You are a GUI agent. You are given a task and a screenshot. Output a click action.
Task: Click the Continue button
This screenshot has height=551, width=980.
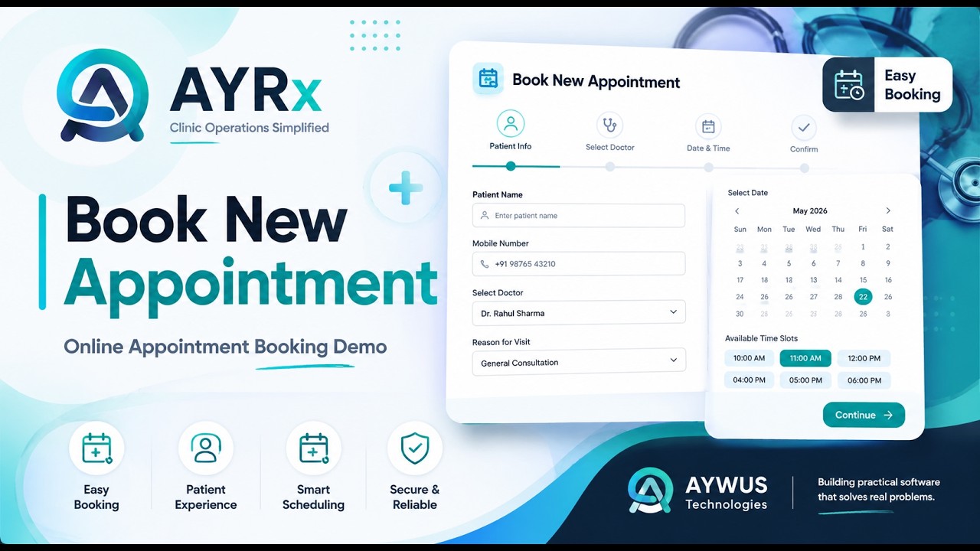[x=864, y=415]
